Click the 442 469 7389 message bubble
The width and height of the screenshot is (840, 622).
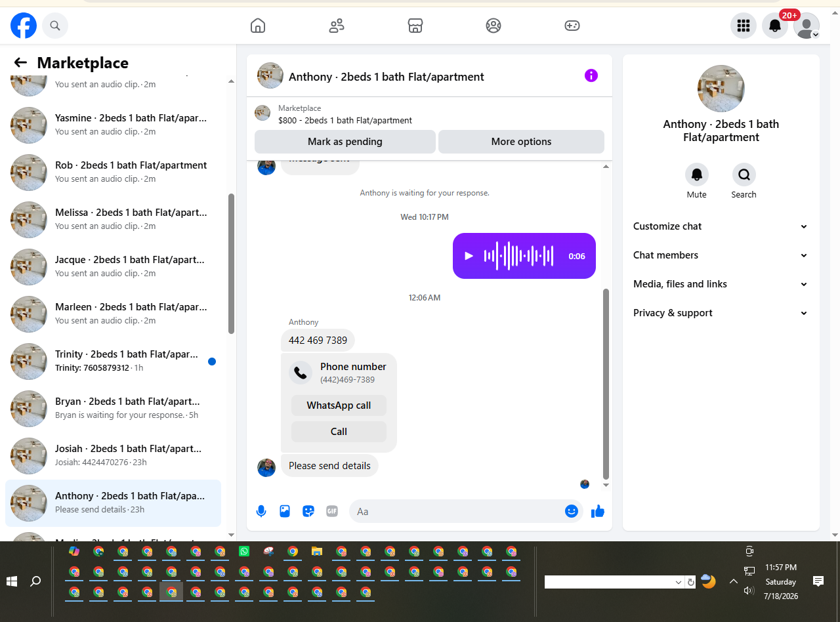318,341
